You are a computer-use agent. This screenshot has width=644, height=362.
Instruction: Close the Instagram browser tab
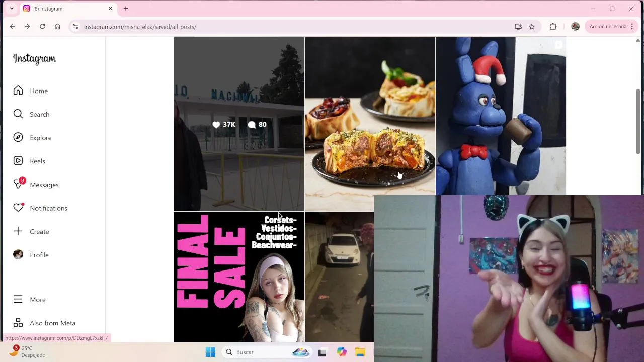[110, 9]
